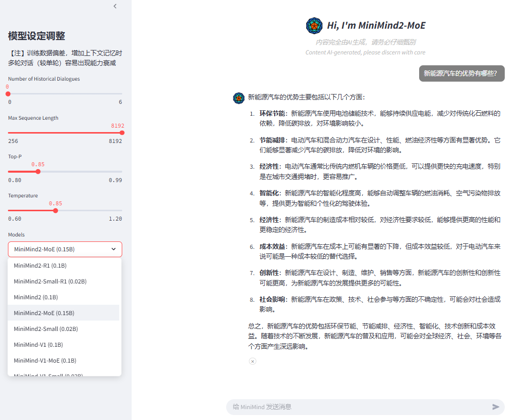The image size is (529, 420).
Task: Click the Top-P slider handle
Action: [x=38, y=172]
